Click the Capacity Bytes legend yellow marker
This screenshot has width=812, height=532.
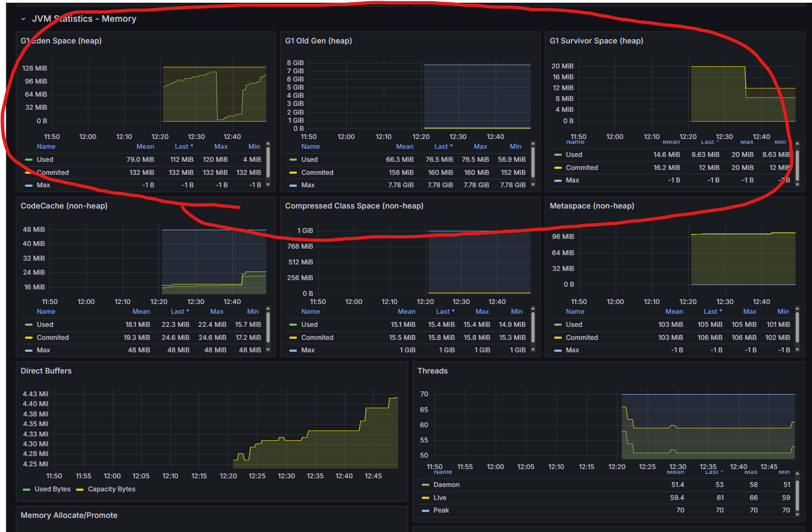point(80,489)
